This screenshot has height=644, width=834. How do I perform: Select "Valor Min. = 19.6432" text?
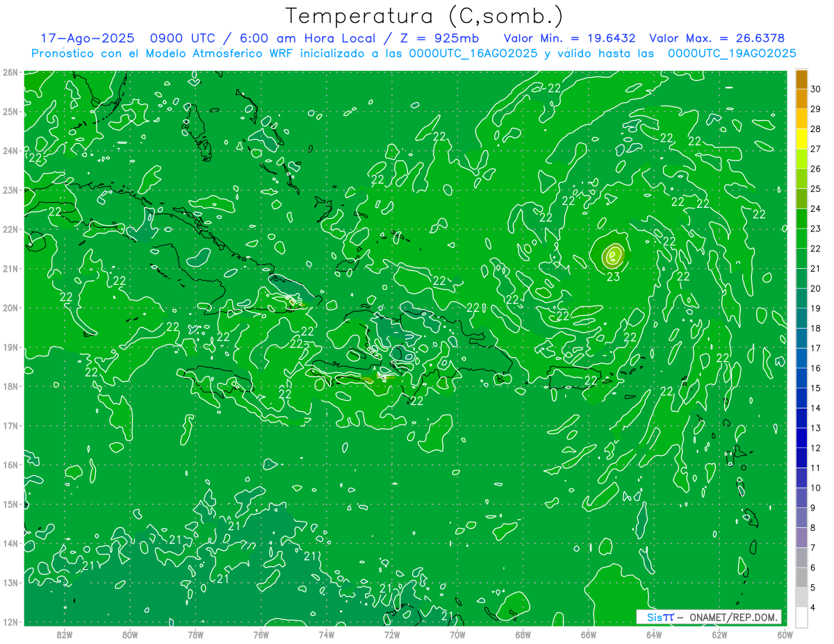569,38
